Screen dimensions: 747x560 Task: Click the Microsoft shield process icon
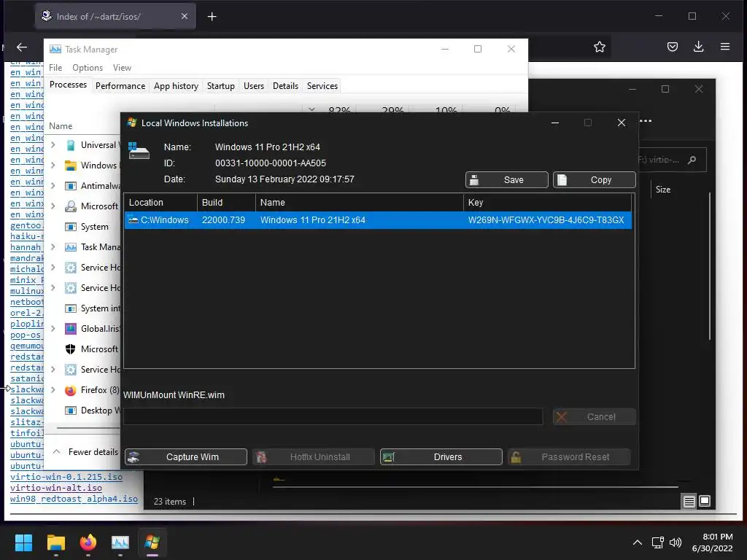(x=71, y=349)
